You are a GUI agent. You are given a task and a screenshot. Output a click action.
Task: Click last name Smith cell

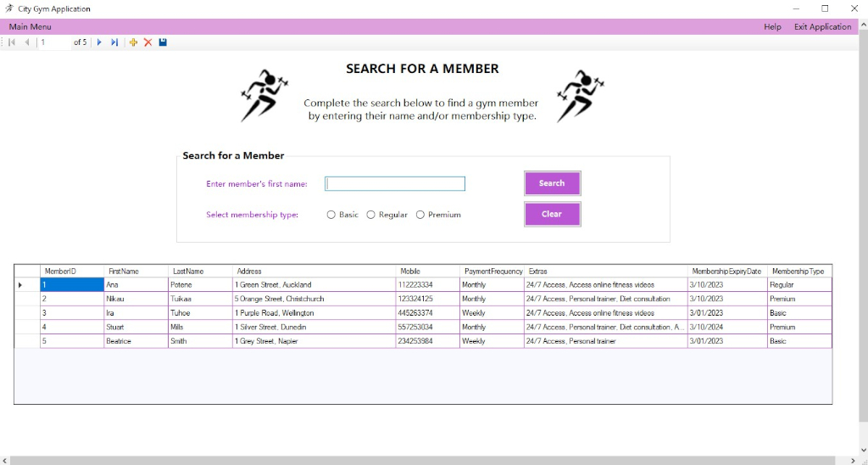coord(200,341)
